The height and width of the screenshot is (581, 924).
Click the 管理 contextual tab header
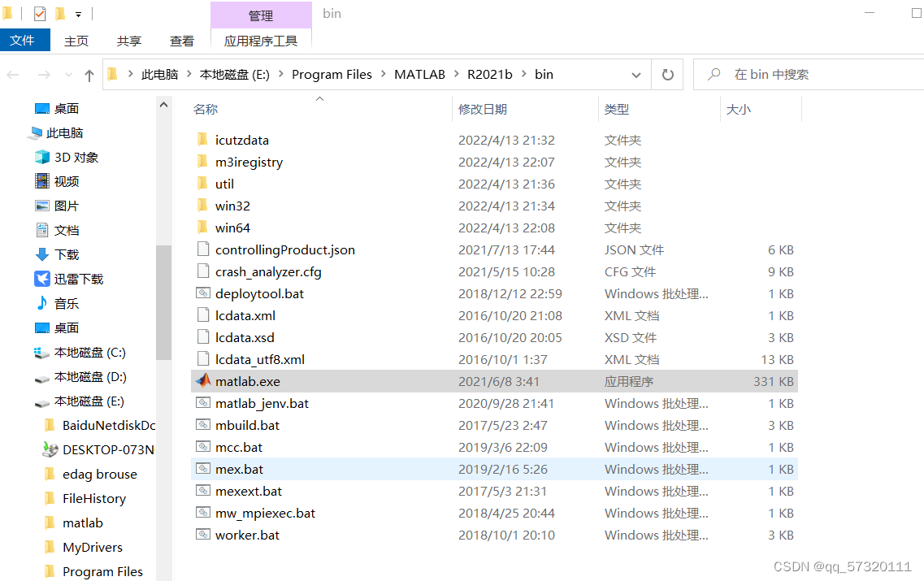261,15
